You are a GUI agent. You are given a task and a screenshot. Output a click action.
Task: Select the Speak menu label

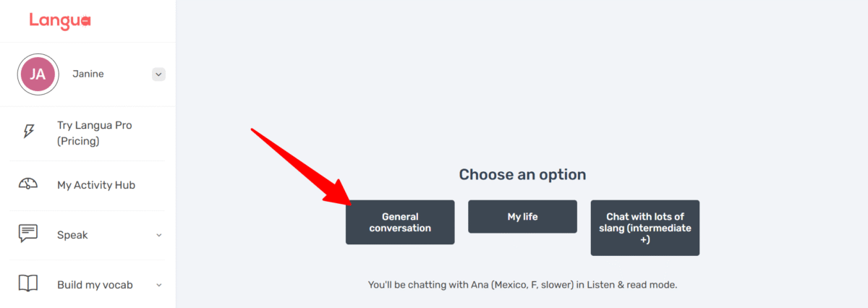[x=72, y=235]
